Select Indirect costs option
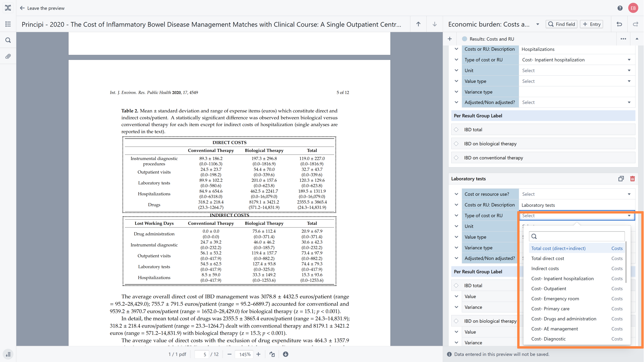 pyautogui.click(x=577, y=268)
